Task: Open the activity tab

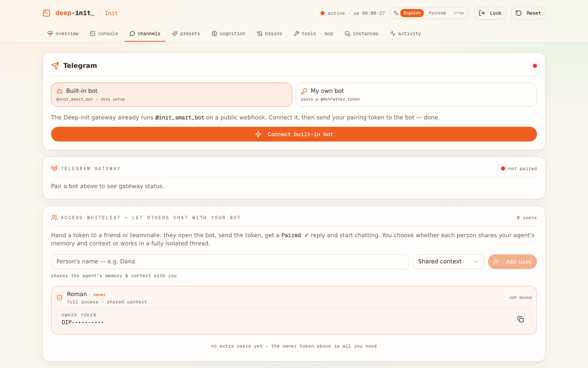Action: 405,33
